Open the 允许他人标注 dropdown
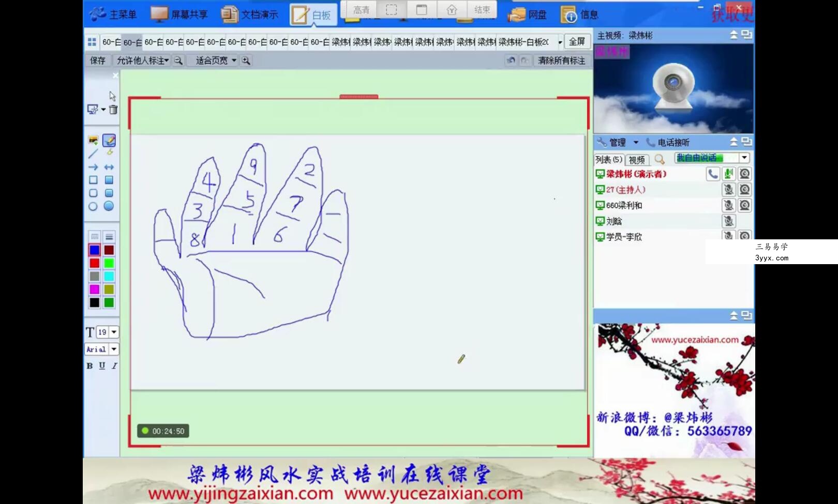The image size is (838, 504). click(142, 60)
